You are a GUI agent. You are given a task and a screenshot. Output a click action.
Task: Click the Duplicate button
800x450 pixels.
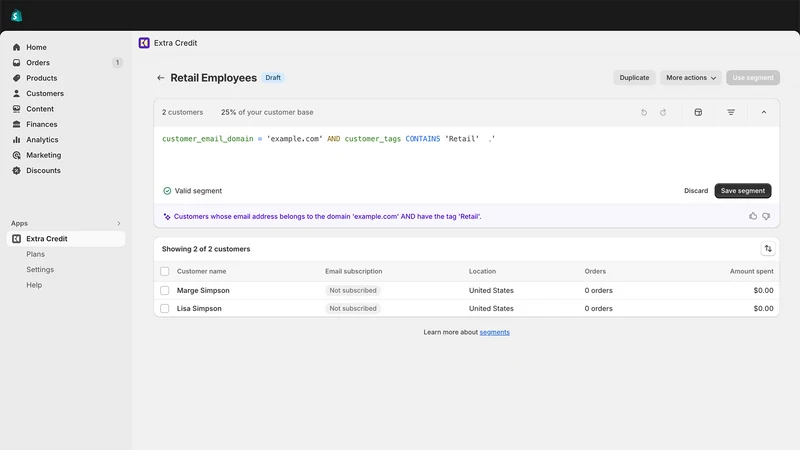coord(634,78)
